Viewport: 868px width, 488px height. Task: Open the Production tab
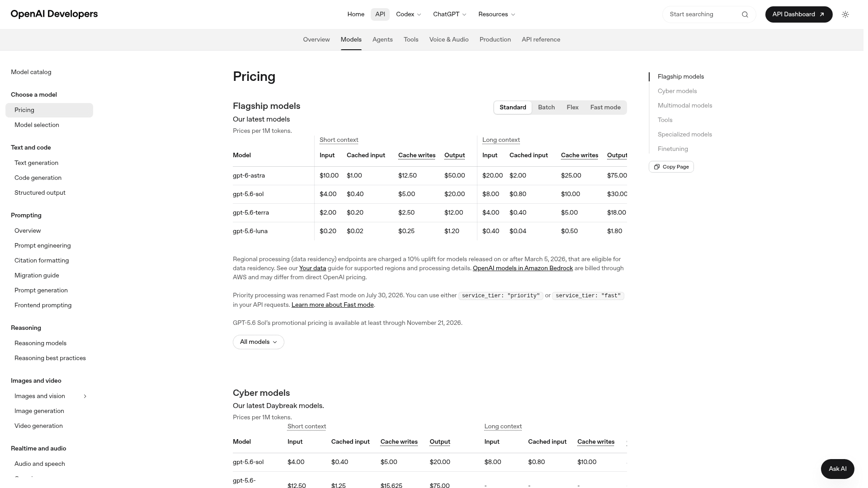495,40
